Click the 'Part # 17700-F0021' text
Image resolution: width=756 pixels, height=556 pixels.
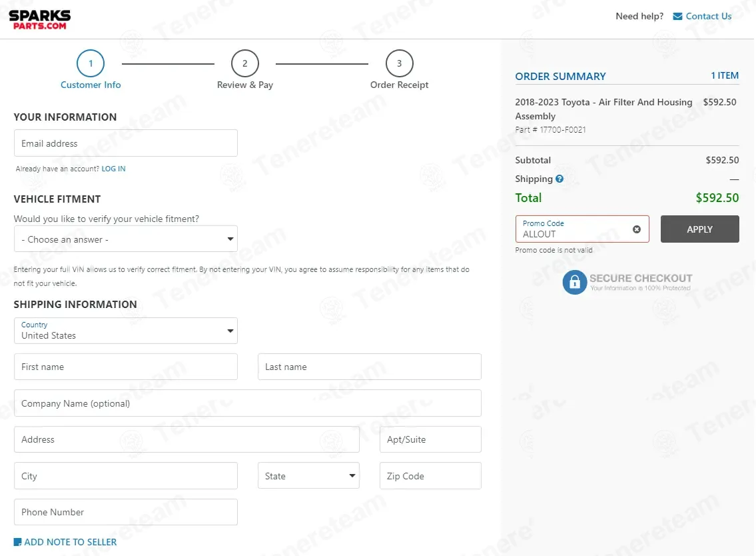[x=551, y=130]
